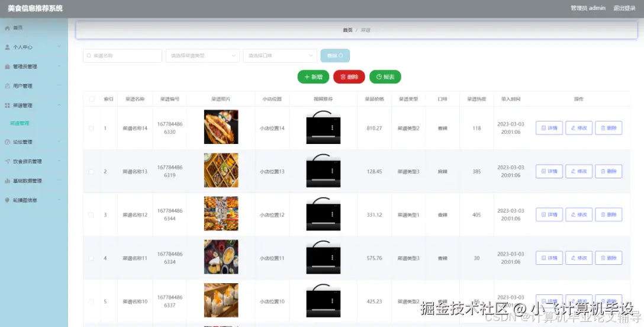Click 退出登录 to log out
The width and height of the screenshot is (644, 327).
pyautogui.click(x=624, y=8)
